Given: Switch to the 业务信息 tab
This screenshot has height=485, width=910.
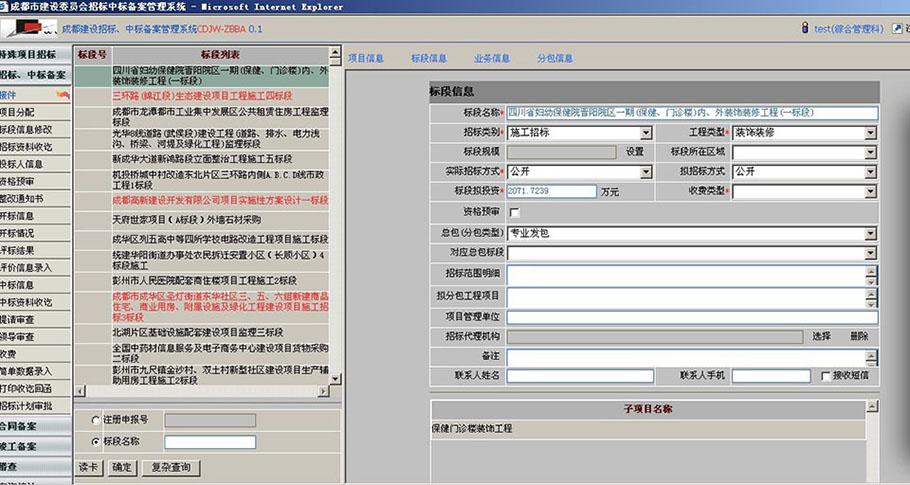Looking at the screenshot, I should pos(491,59).
